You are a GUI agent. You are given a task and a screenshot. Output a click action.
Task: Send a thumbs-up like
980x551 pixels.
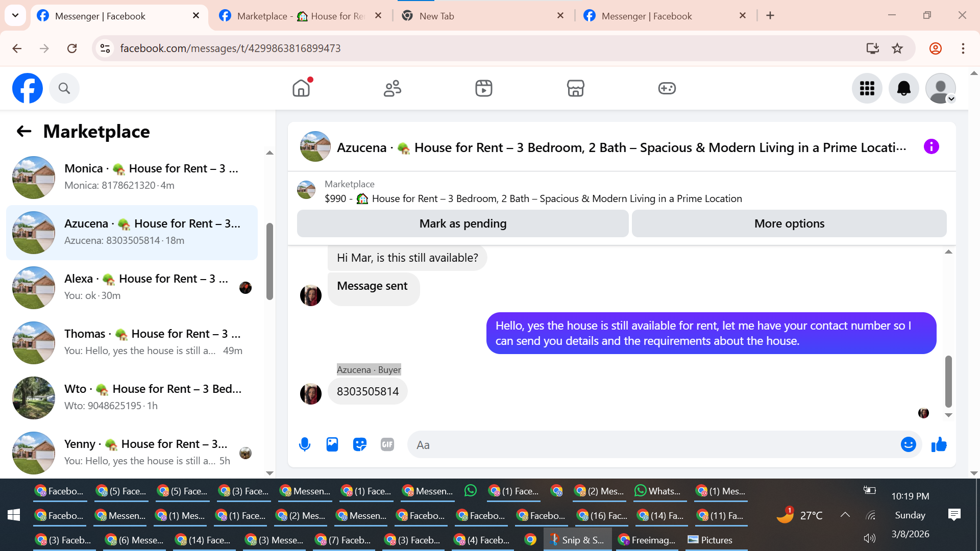click(x=939, y=444)
